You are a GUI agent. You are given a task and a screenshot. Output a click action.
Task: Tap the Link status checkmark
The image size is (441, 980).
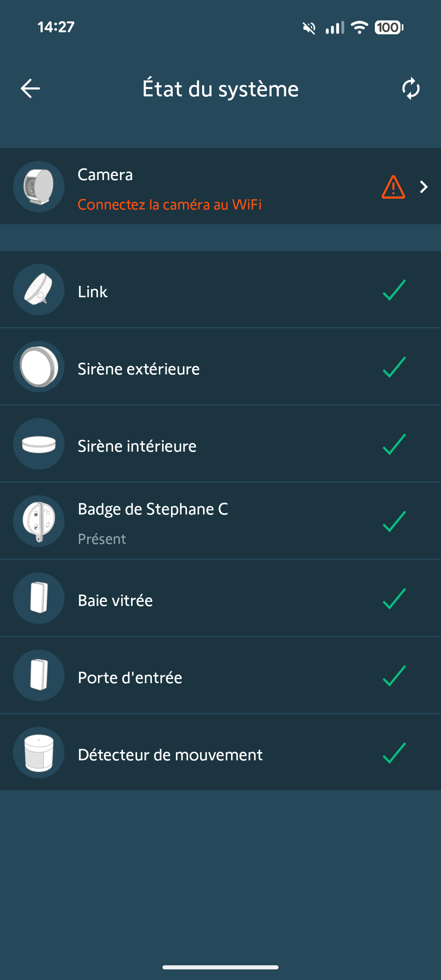[x=394, y=290]
